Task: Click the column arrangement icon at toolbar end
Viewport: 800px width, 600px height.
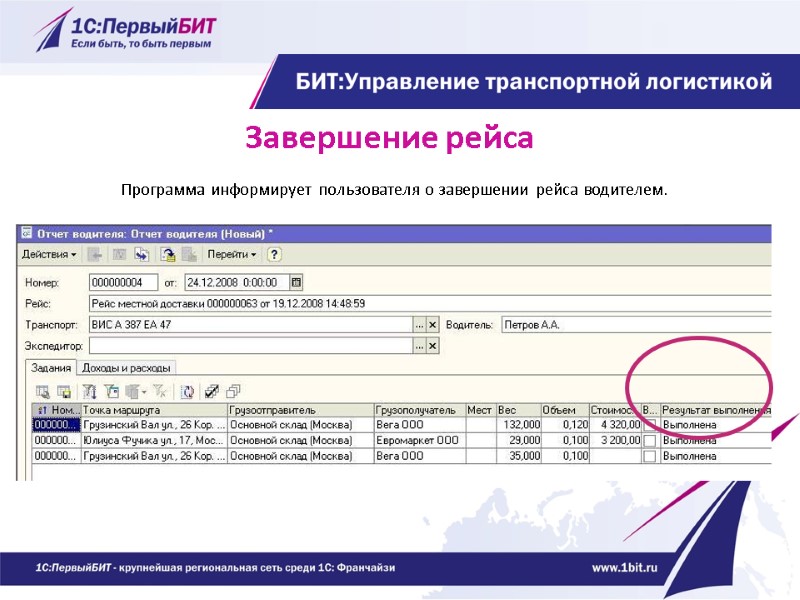Action: (x=231, y=391)
